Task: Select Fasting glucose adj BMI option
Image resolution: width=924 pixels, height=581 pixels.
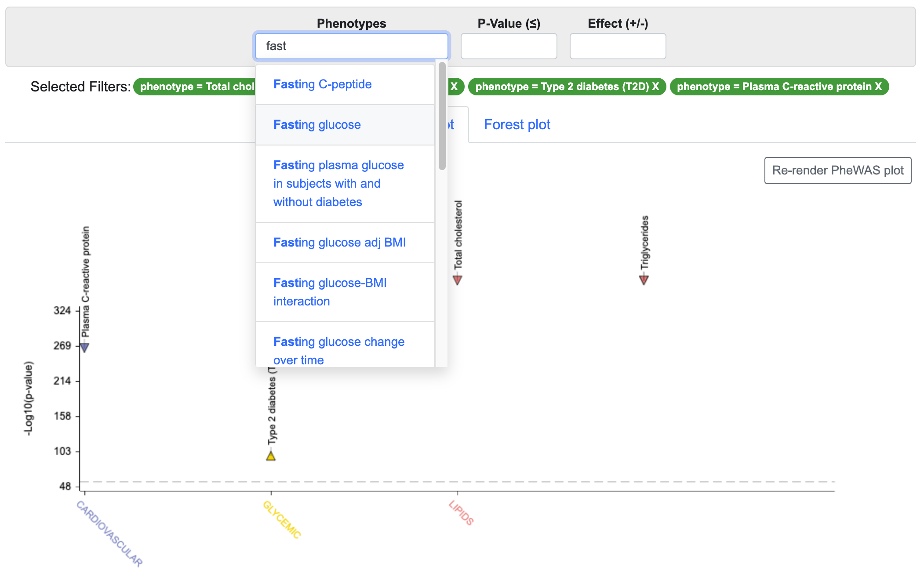Action: point(339,243)
